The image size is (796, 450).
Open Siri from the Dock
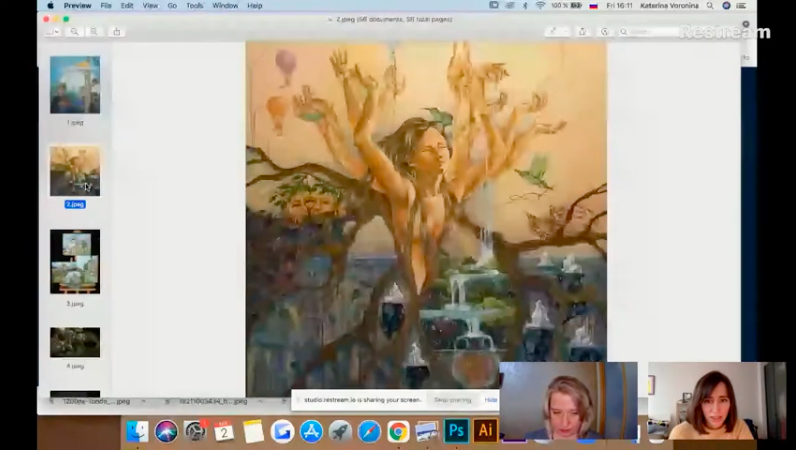pyautogui.click(x=166, y=431)
